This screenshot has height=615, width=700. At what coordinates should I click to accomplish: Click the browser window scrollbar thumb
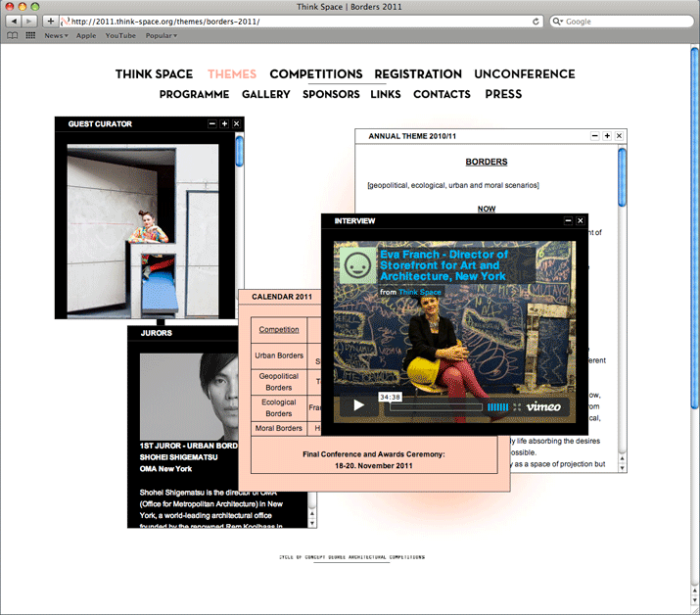point(695,228)
